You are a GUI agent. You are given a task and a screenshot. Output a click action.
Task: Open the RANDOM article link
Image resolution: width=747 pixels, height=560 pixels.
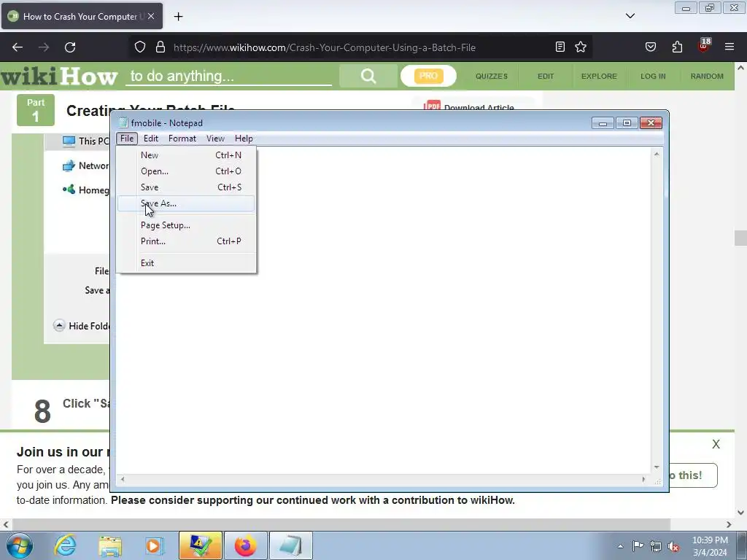(x=707, y=76)
